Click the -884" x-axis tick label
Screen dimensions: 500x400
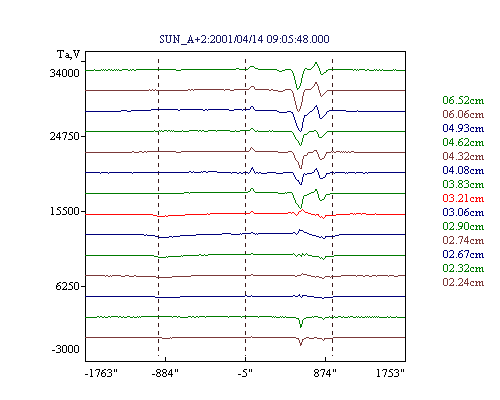pos(165,373)
